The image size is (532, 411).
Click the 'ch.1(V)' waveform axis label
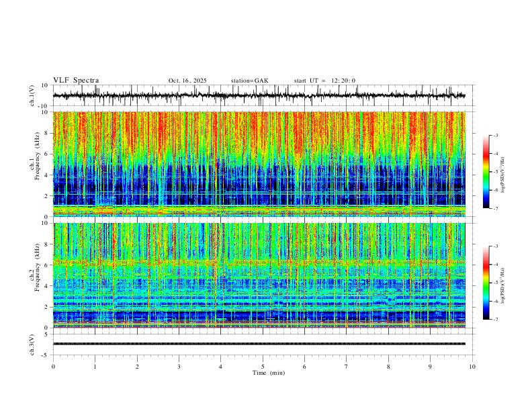[x=32, y=95]
